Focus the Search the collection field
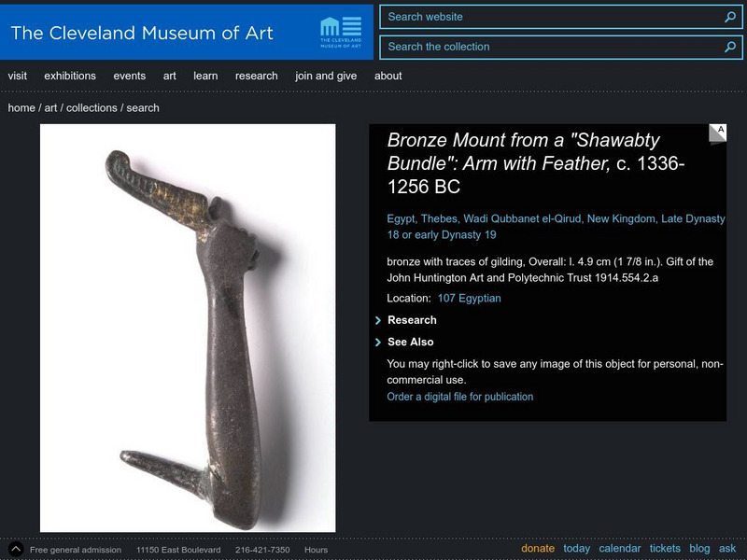Viewport: 747px width, 560px height. coord(551,47)
